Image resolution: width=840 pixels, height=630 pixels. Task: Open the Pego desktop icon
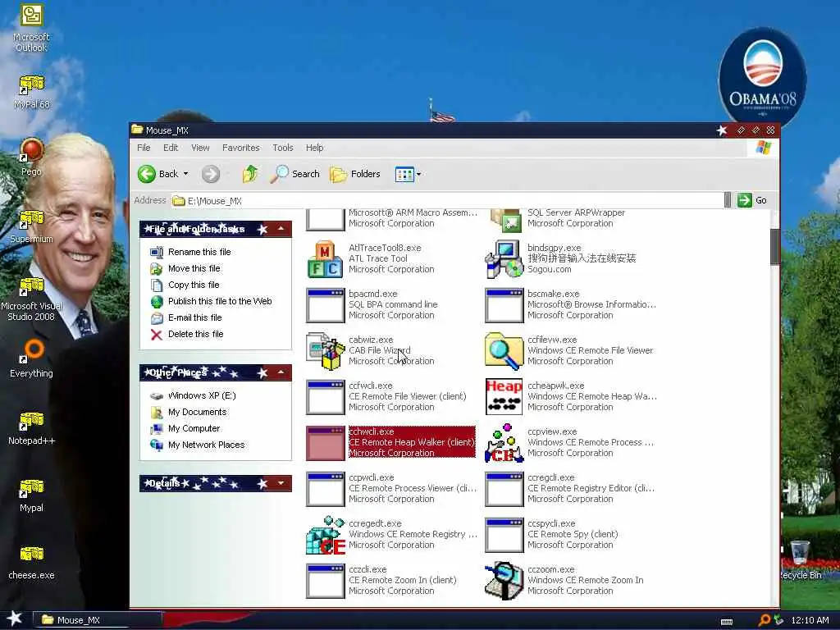(x=31, y=157)
